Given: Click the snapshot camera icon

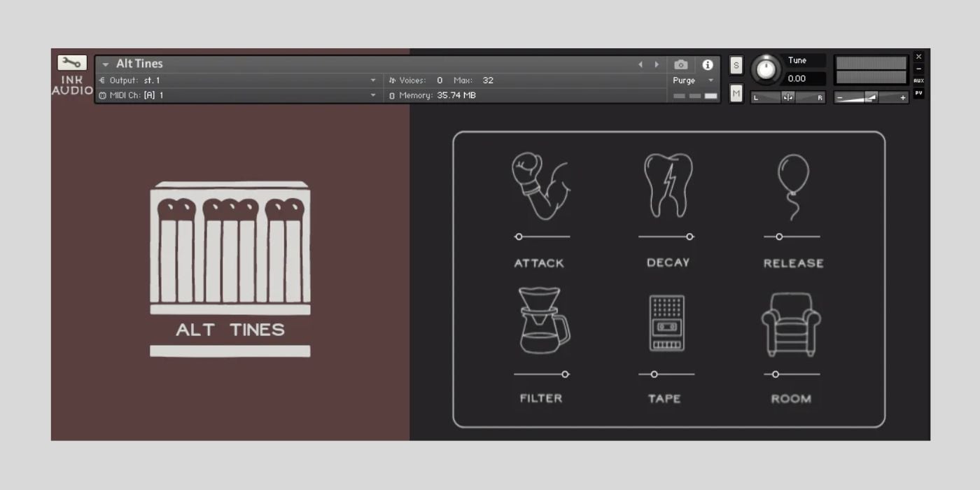Looking at the screenshot, I should [x=680, y=64].
